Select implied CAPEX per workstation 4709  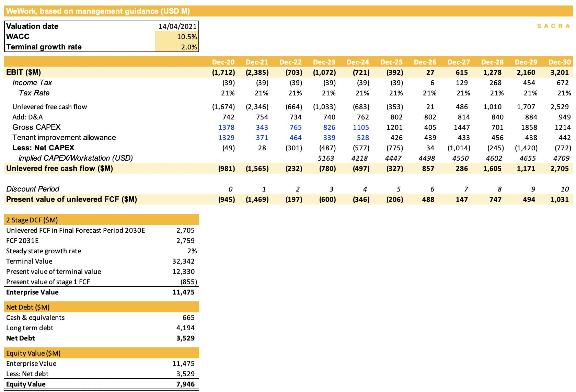pyautogui.click(x=562, y=158)
